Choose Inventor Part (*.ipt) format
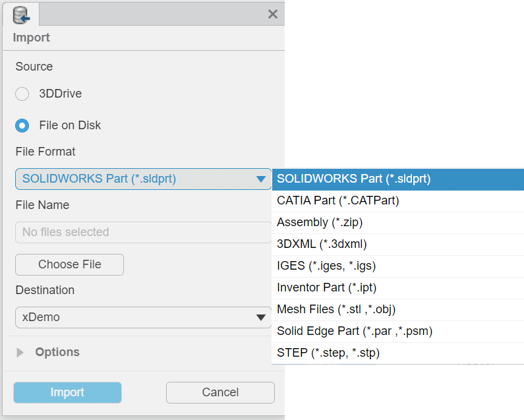 point(397,287)
